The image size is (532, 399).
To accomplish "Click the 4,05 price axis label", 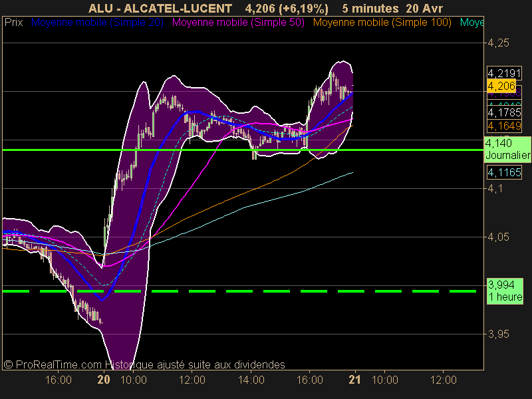I will (498, 237).
